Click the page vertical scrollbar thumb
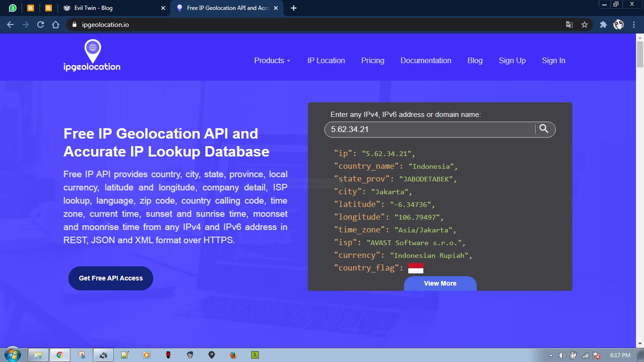This screenshot has width=644, height=362. 640,55
